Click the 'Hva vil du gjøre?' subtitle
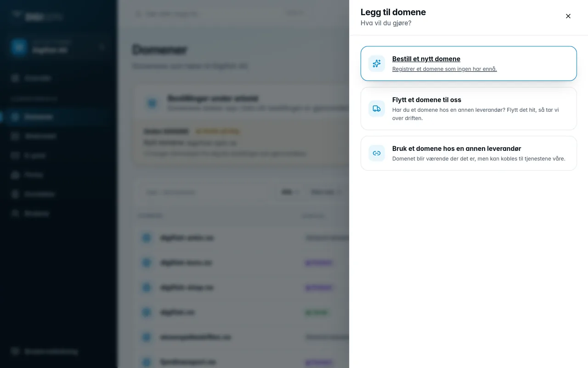The width and height of the screenshot is (588, 368). click(386, 23)
